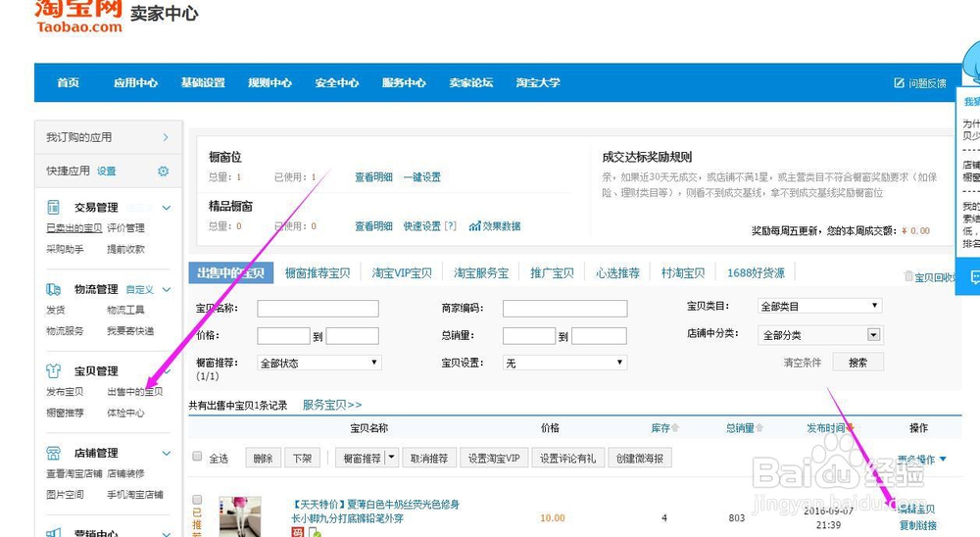
Task: Sort by 库存 arrow icon
Action: coord(675,428)
